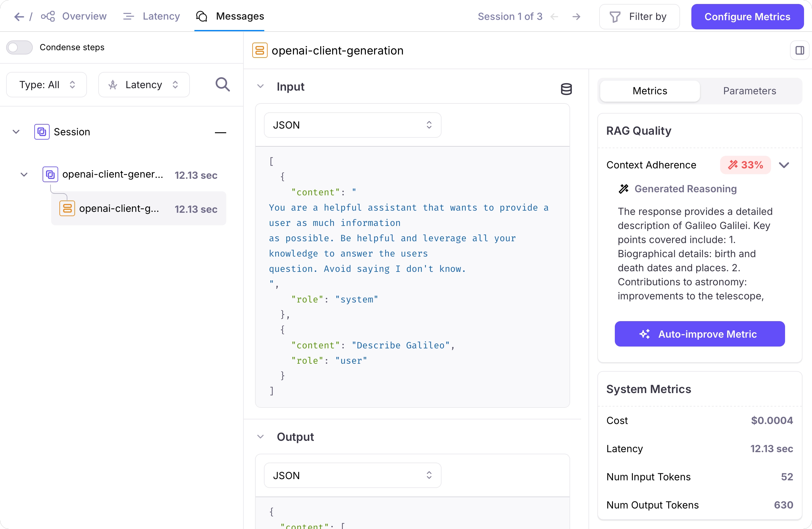Click the database icon beside Input

click(x=566, y=89)
